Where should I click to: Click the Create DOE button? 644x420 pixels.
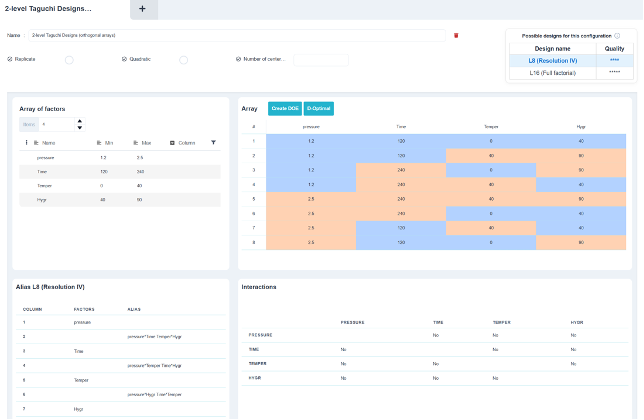tap(285, 108)
